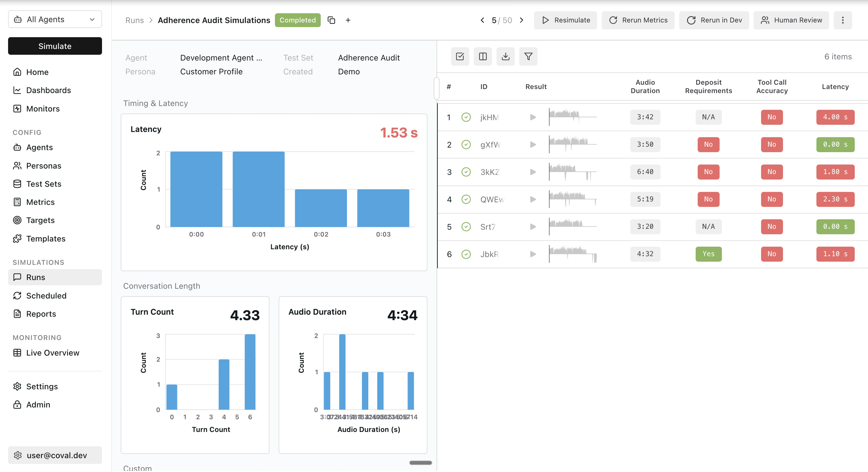Copy run using duplicate icon
The image size is (868, 472).
(331, 20)
